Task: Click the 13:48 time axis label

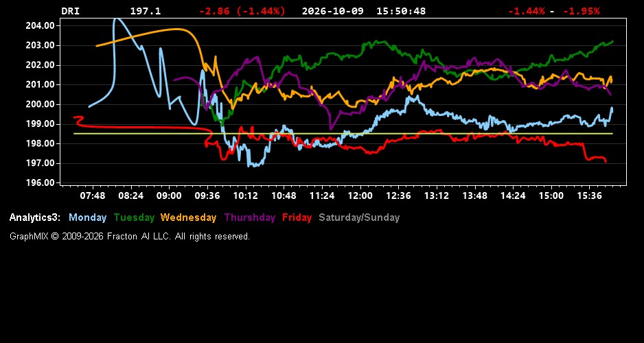Action: pyautogui.click(x=475, y=196)
